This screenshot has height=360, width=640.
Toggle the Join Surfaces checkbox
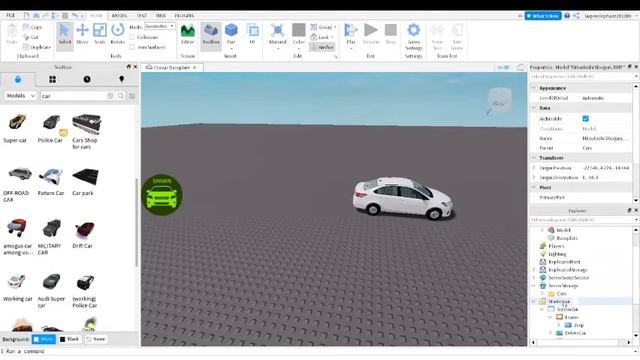[132, 47]
